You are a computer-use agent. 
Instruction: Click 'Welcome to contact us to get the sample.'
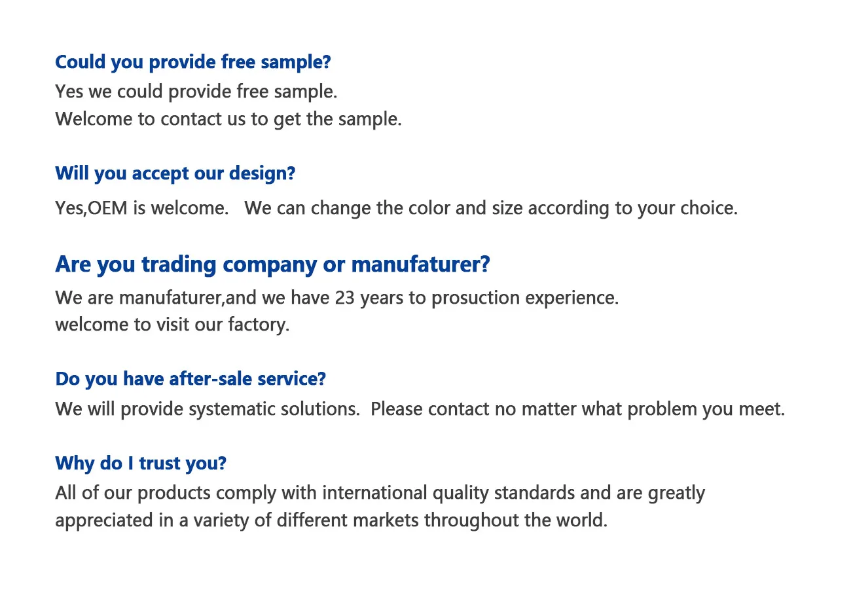228,119
